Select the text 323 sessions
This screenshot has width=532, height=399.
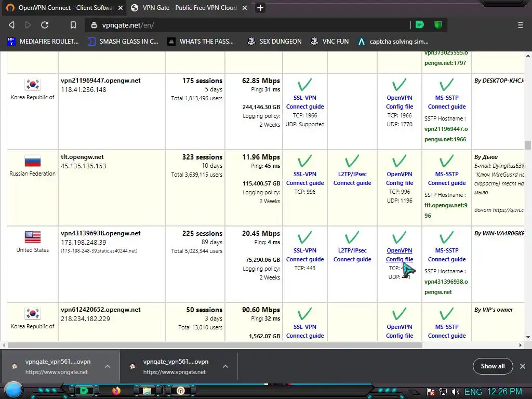(x=202, y=157)
